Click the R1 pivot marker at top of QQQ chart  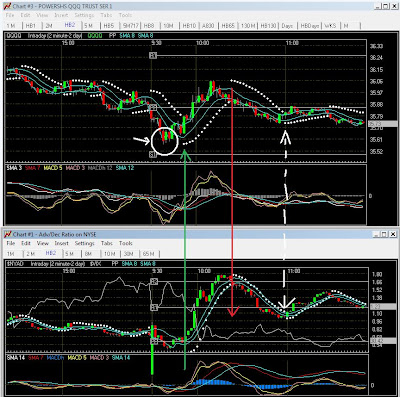click(x=153, y=55)
